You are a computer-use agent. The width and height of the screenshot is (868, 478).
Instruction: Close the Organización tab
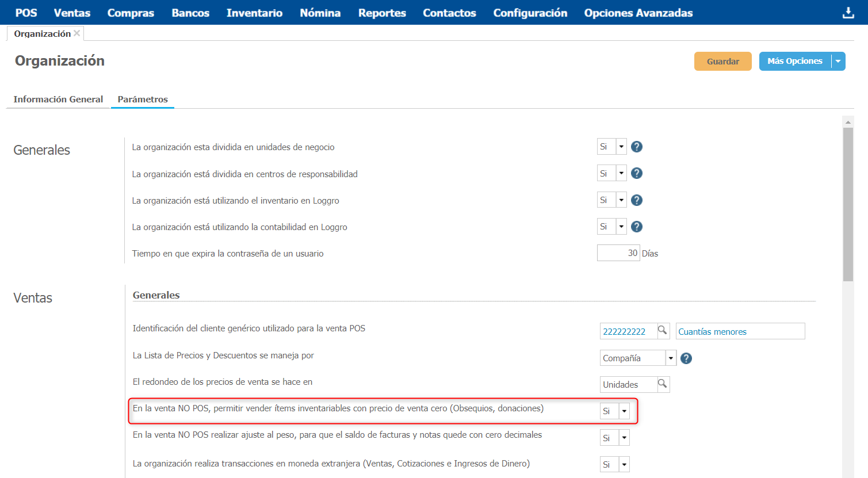[77, 33]
